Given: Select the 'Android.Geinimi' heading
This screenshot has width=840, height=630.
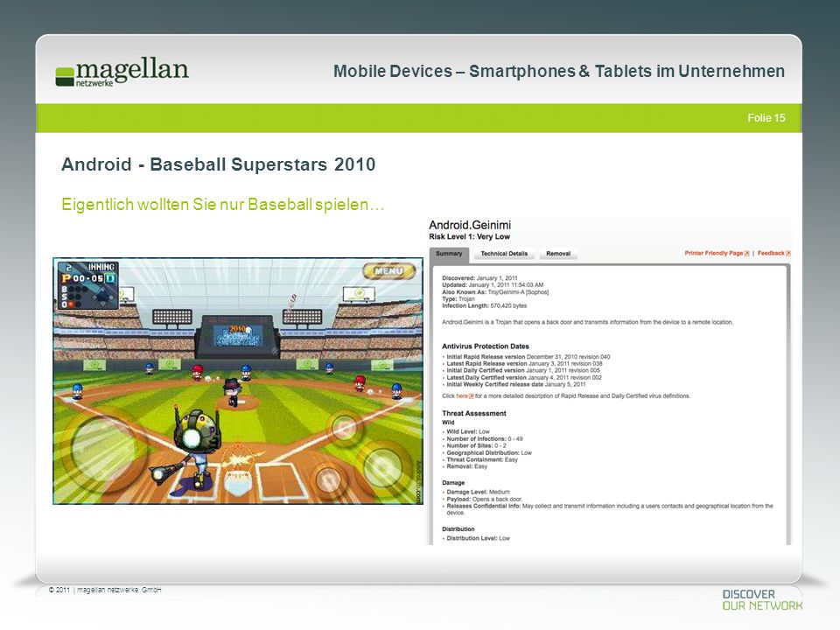Looking at the screenshot, I should click(470, 225).
